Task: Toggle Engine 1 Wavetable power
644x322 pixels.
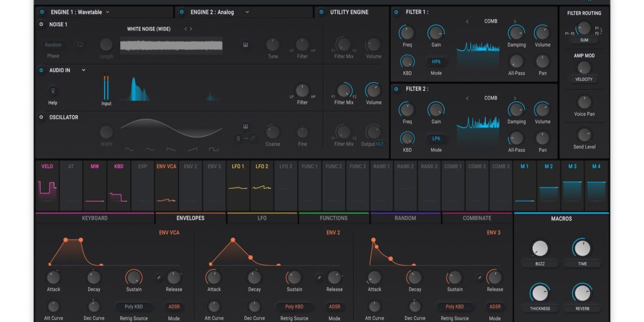Action: (42, 12)
